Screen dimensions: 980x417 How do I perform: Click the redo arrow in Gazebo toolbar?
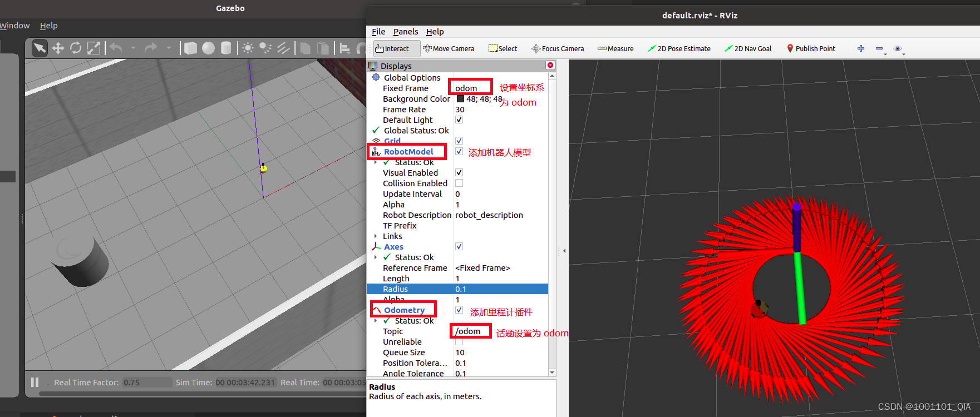click(151, 48)
